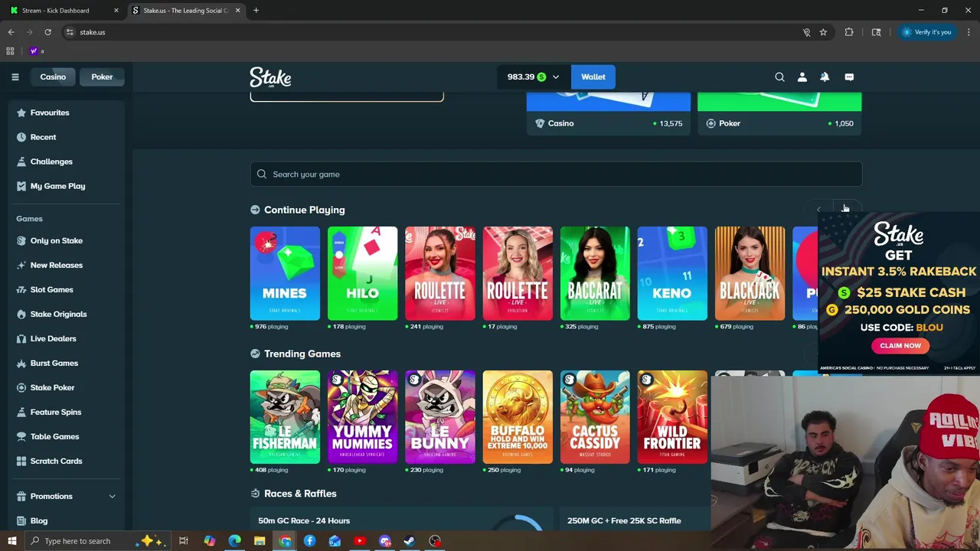
Task: Switch to Stream - Kick Dashboard browser tab
Action: pos(64,11)
